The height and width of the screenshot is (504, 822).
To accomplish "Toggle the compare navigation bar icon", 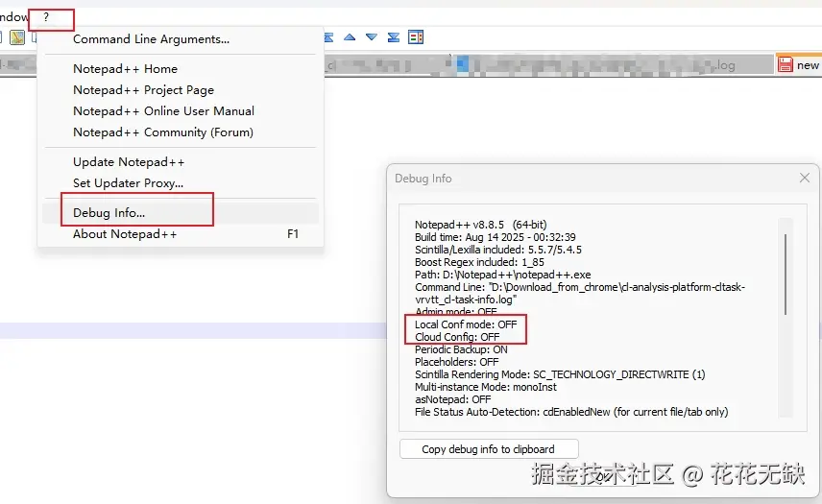I will 416,37.
